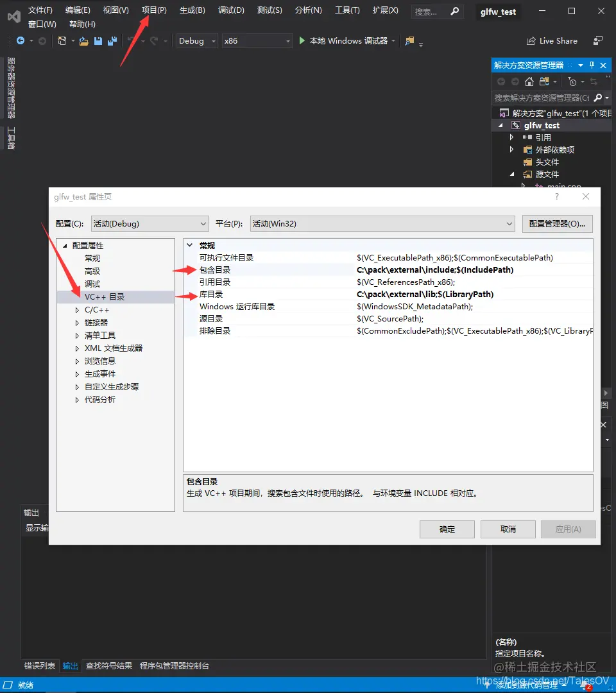The height and width of the screenshot is (693, 616).
Task: Open the 平台(P) 活动(Win32) combo box
Action: (x=382, y=224)
